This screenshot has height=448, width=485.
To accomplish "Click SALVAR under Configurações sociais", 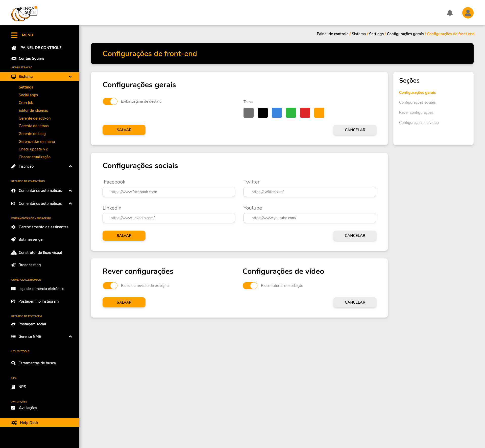I will 124,236.
